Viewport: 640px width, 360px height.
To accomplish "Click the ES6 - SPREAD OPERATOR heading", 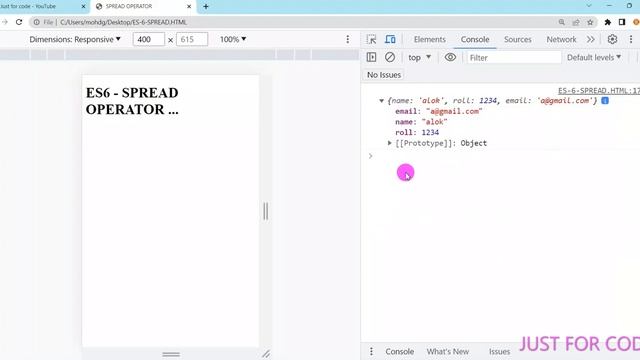I will coord(132,101).
